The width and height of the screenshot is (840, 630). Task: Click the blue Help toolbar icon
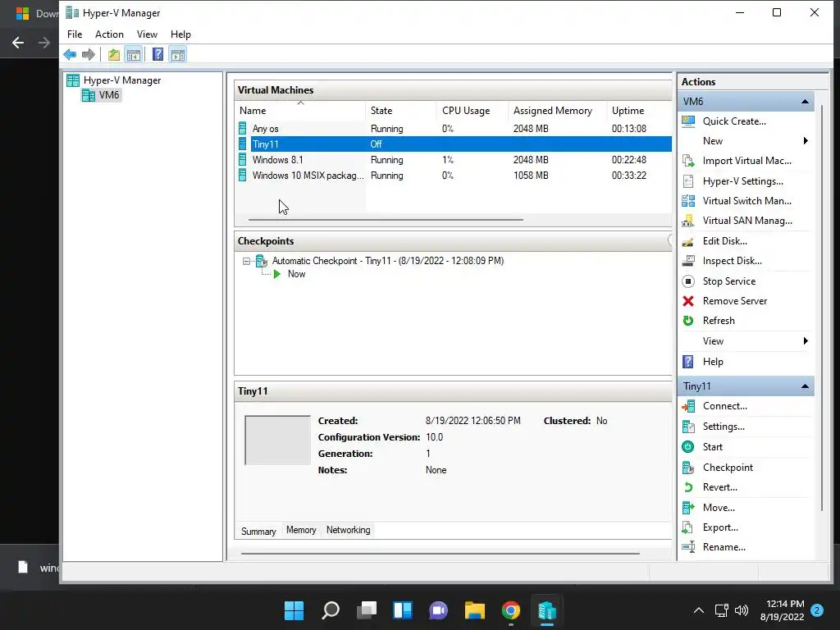click(158, 55)
